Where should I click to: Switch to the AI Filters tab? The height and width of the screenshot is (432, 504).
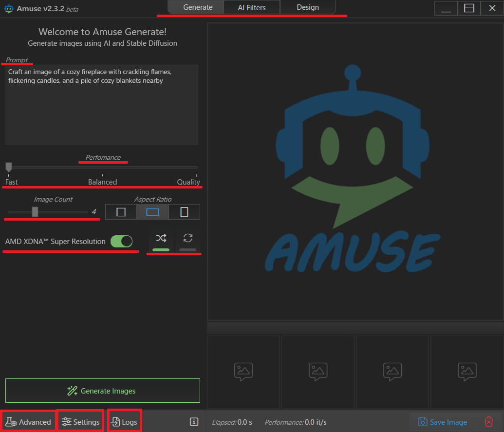252,7
